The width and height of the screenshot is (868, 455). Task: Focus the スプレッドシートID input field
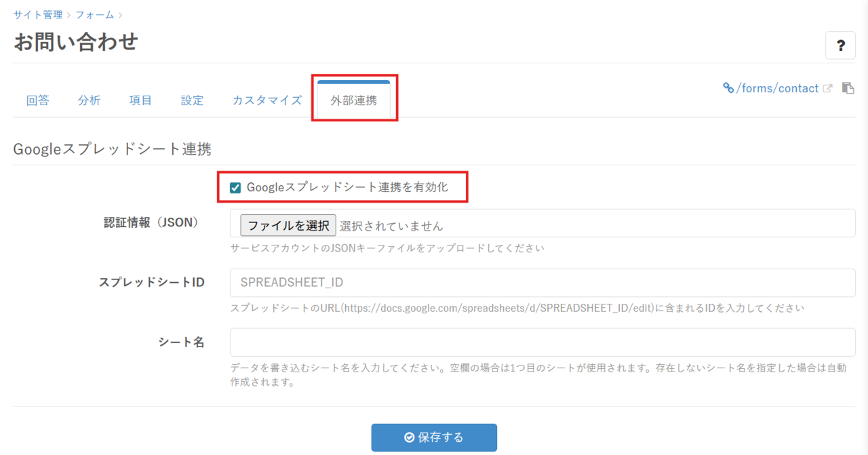pos(542,283)
